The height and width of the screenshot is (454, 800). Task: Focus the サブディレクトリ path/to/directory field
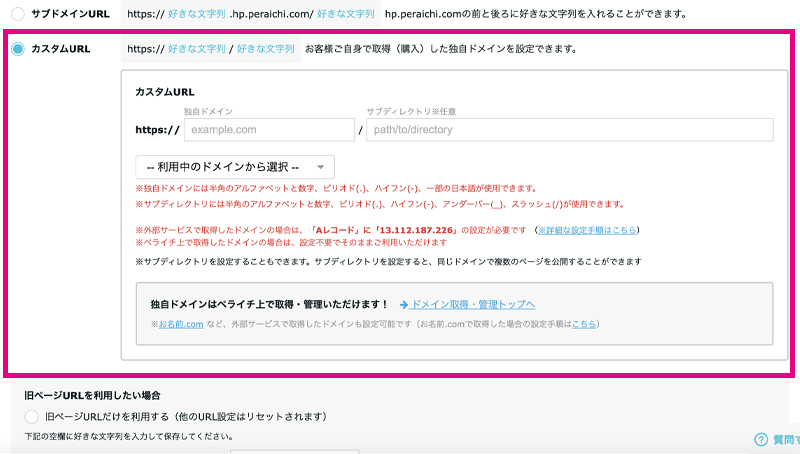(569, 130)
